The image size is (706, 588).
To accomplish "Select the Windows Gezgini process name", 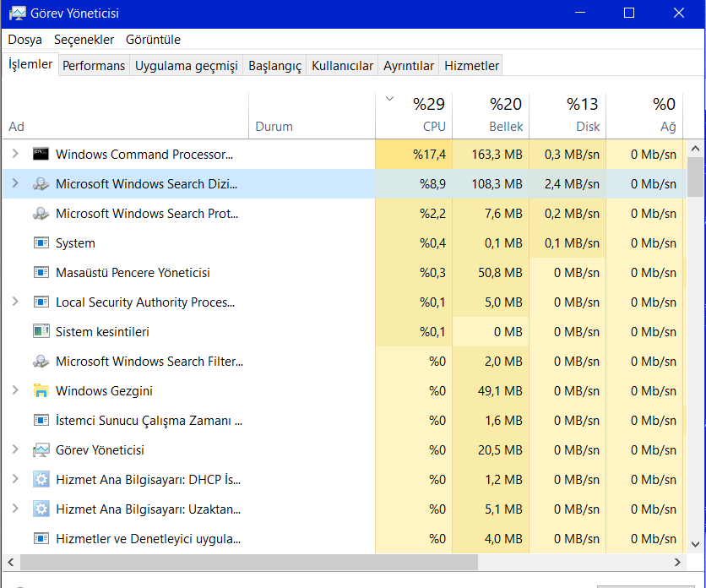I will tap(104, 391).
